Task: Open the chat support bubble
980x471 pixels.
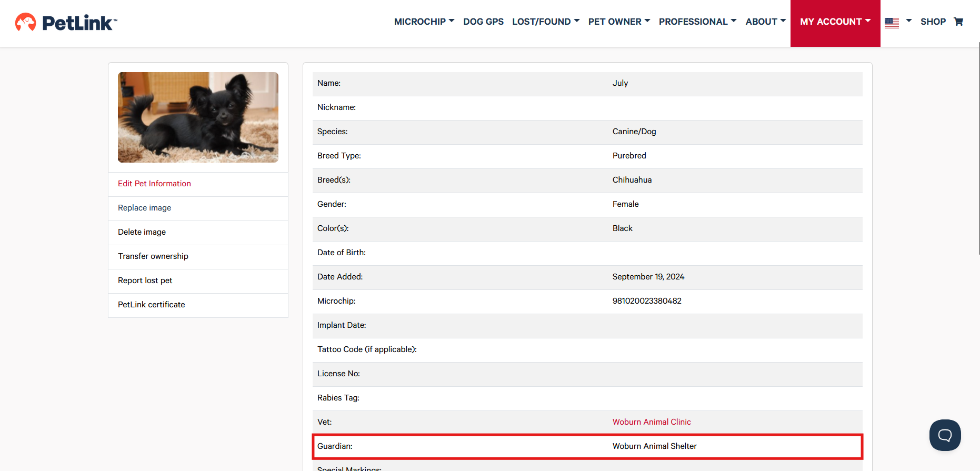Action: tap(945, 435)
